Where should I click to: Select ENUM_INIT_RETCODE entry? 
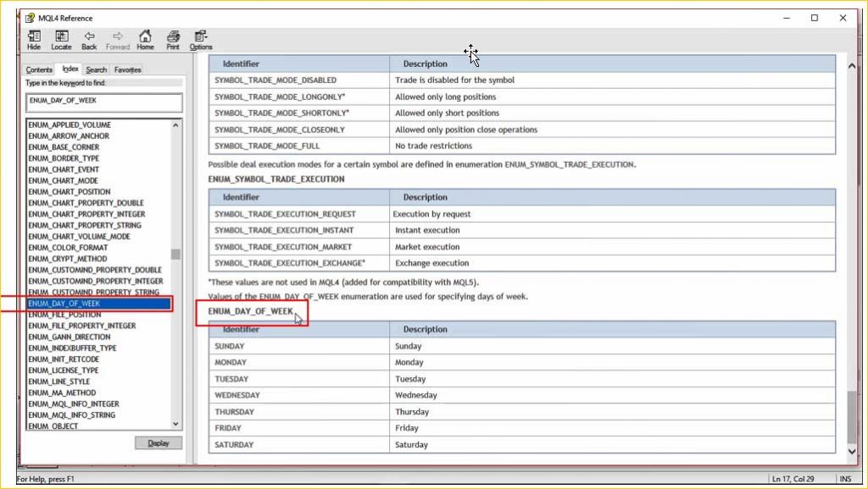64,359
